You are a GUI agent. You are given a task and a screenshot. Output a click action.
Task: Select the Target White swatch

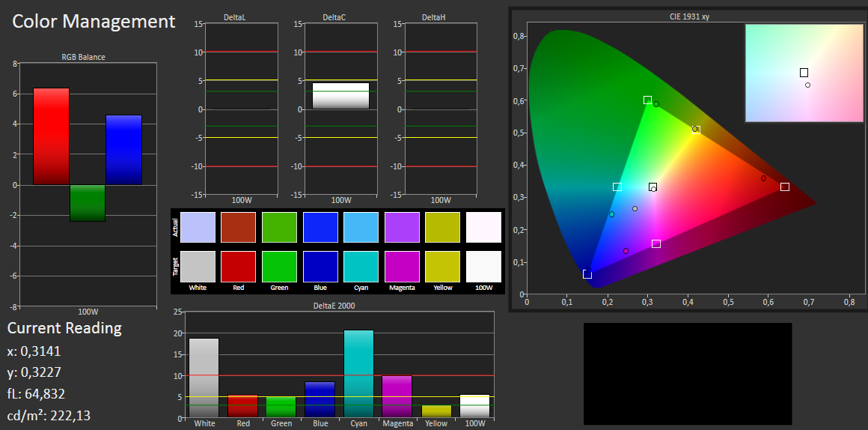tap(198, 267)
